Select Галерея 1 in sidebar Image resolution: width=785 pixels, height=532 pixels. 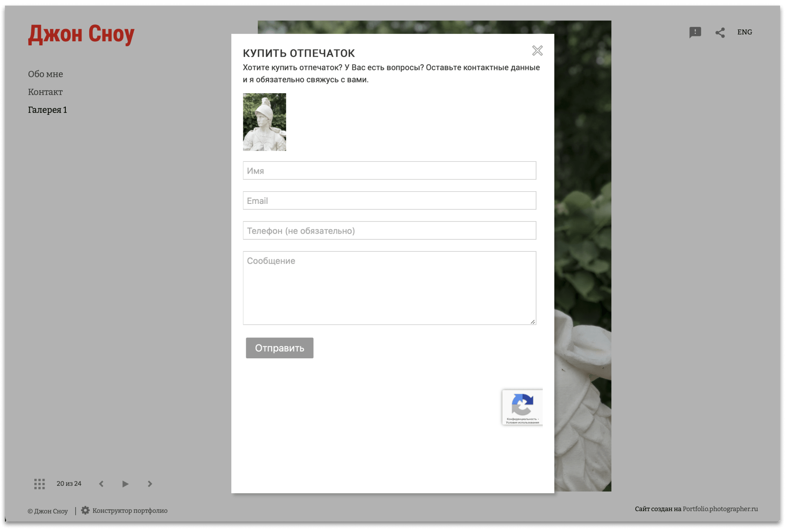(x=47, y=110)
